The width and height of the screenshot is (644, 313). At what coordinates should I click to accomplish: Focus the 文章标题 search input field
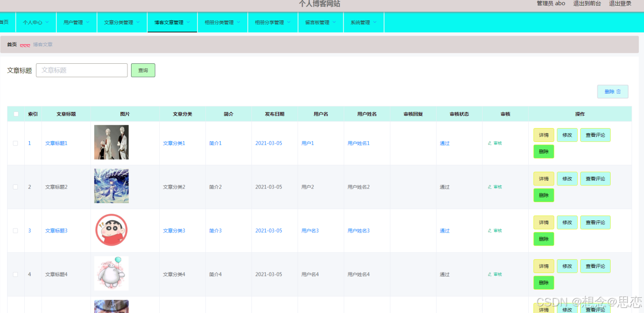(82, 70)
